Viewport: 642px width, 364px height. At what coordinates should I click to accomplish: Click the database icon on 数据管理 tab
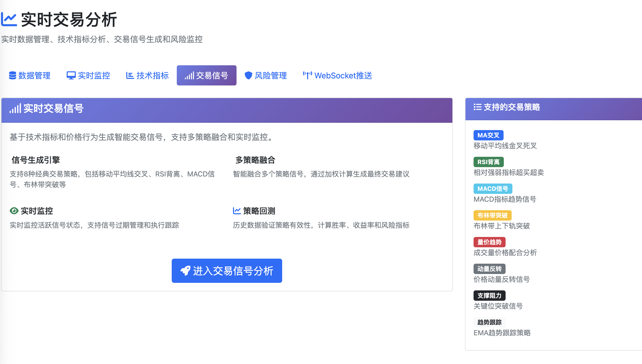tap(12, 75)
